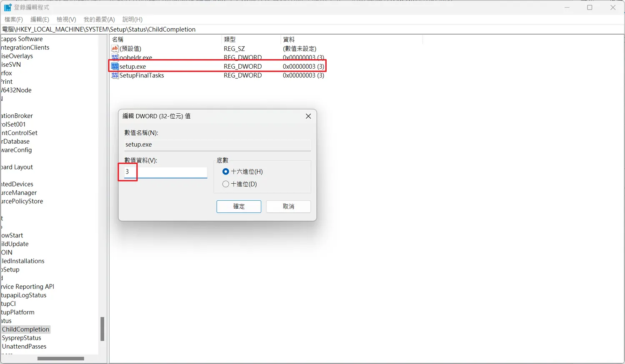The width and height of the screenshot is (625, 364).
Task: Select the 十六進位 (hexadecimal) radio button
Action: coord(226,172)
